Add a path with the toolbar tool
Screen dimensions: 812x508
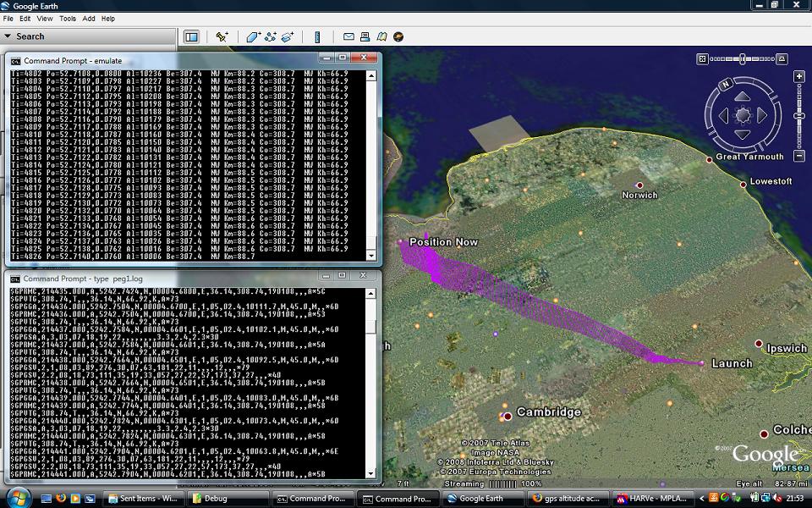click(271, 36)
